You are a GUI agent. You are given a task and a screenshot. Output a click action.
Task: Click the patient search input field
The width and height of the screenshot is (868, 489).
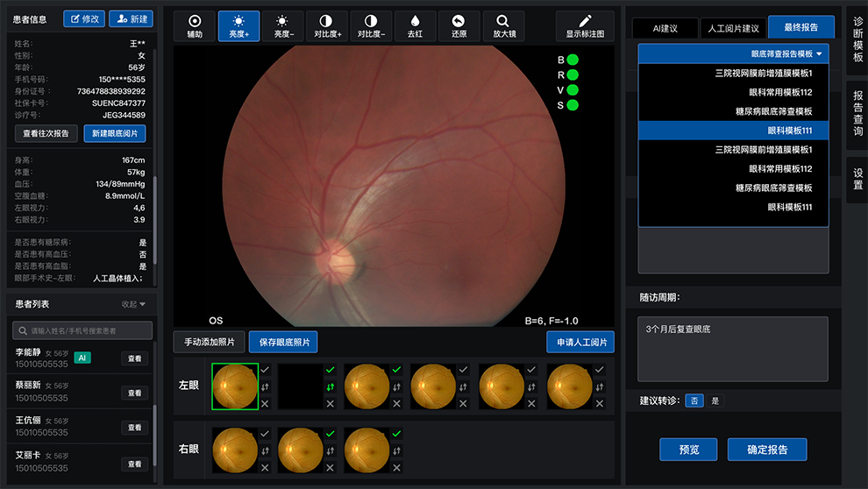pos(83,330)
